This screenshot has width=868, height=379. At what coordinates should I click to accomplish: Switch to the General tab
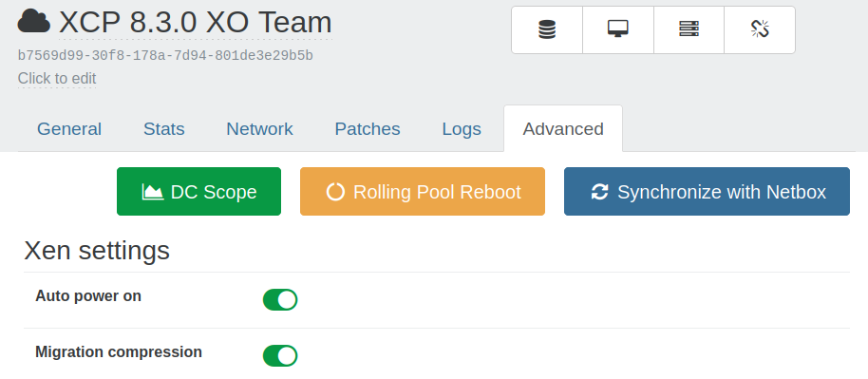coord(69,128)
